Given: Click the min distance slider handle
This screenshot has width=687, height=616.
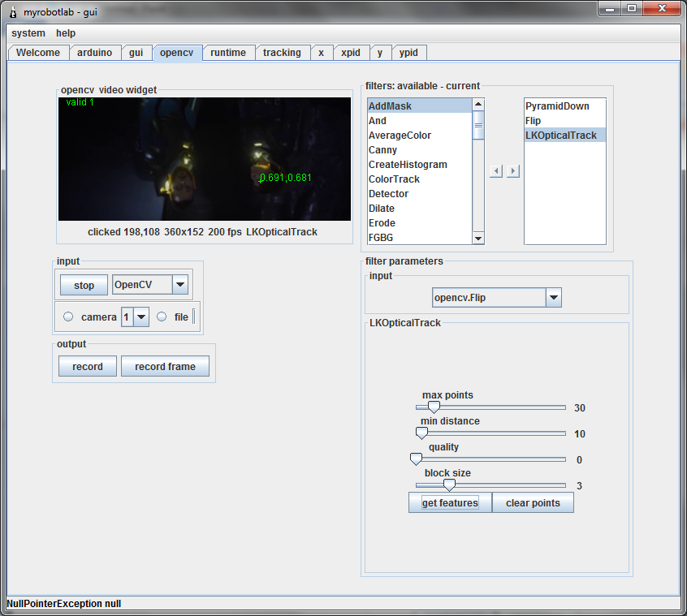Looking at the screenshot, I should point(421,433).
